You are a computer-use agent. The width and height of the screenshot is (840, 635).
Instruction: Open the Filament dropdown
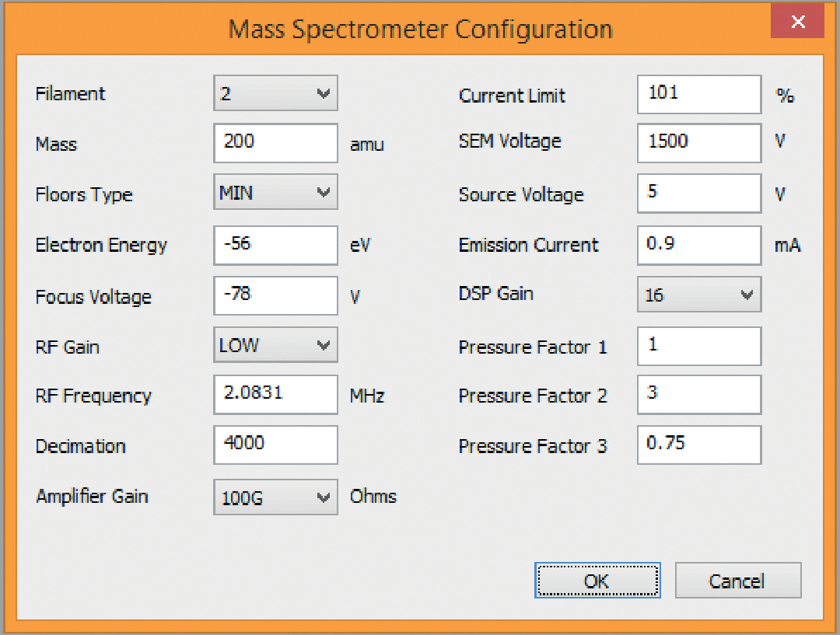tap(275, 94)
